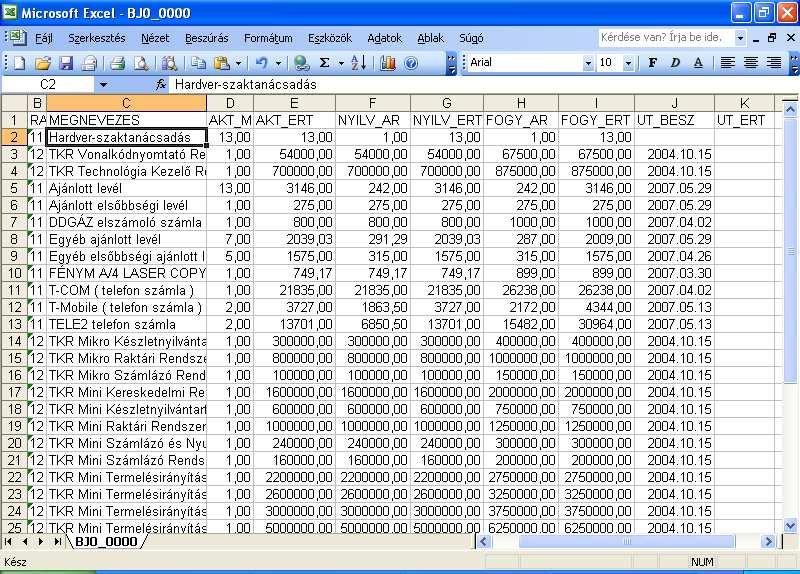Select column C header
The image size is (800, 574).
[127, 103]
